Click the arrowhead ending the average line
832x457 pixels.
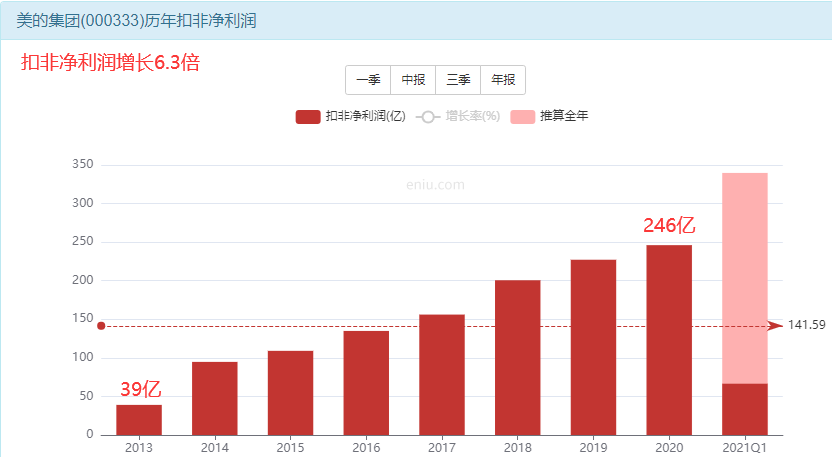point(775,326)
